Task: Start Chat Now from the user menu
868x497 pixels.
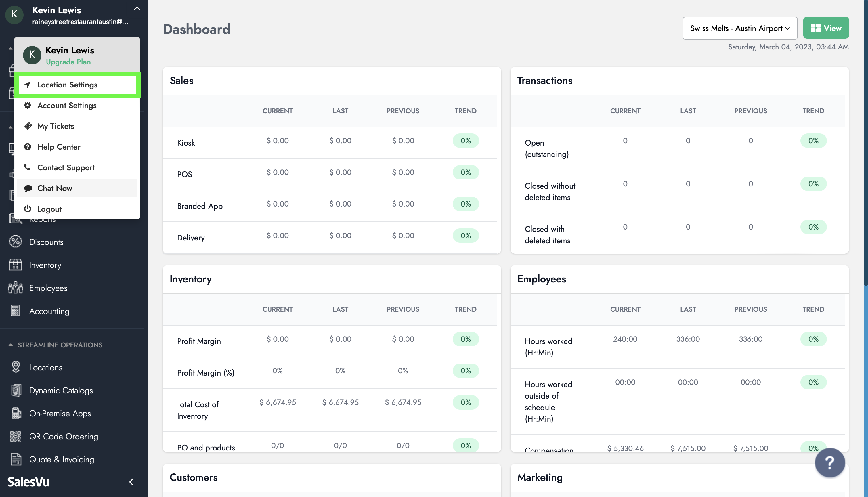Action: coord(77,188)
